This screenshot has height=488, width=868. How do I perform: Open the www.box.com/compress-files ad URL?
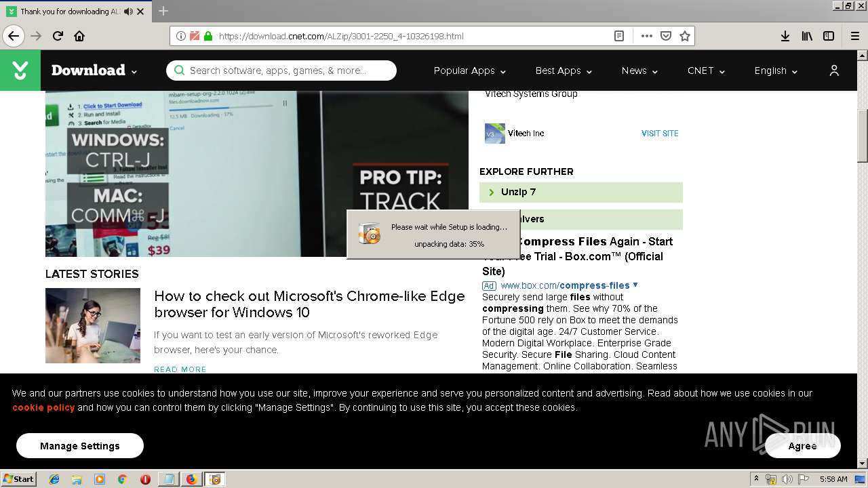coord(565,285)
